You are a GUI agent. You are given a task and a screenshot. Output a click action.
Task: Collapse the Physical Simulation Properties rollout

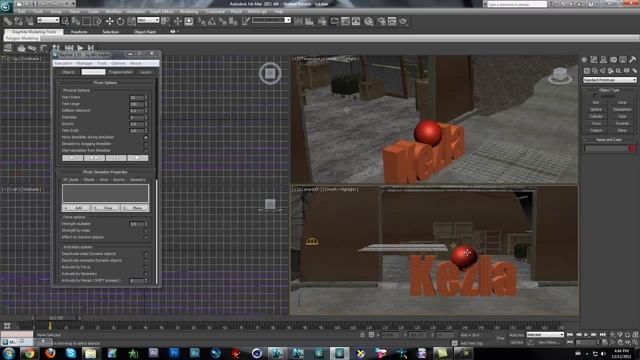(x=105, y=172)
